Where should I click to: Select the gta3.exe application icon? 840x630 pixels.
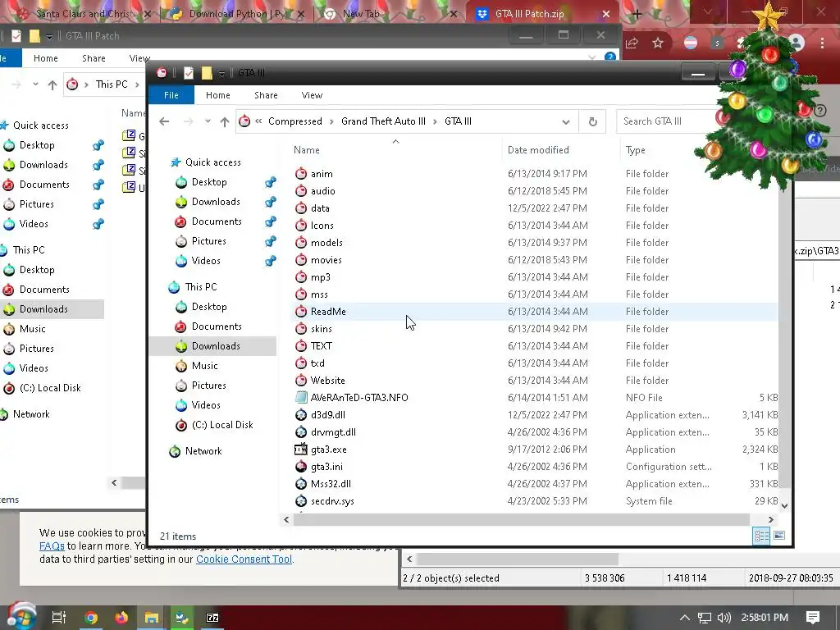pyautogui.click(x=301, y=449)
